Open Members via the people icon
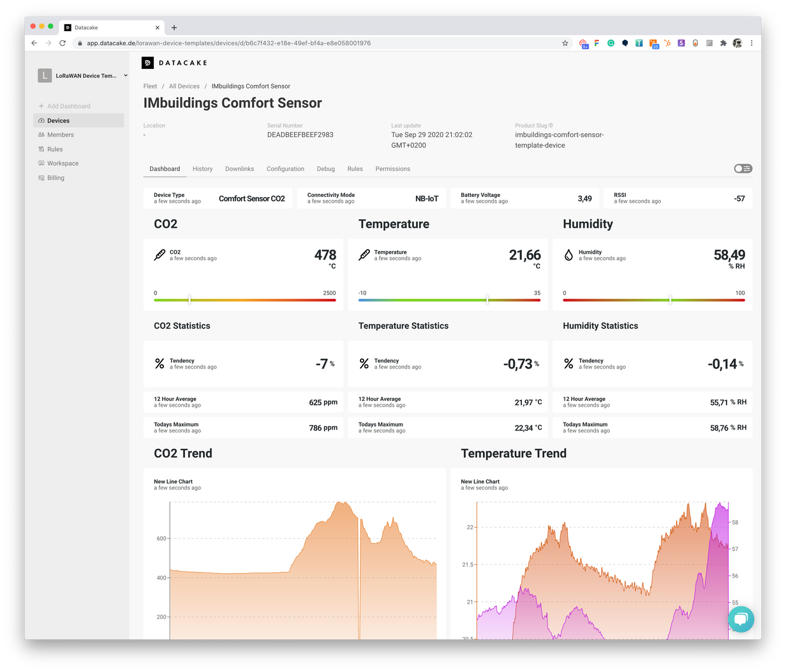Screen dimensions: 786x672 40,135
